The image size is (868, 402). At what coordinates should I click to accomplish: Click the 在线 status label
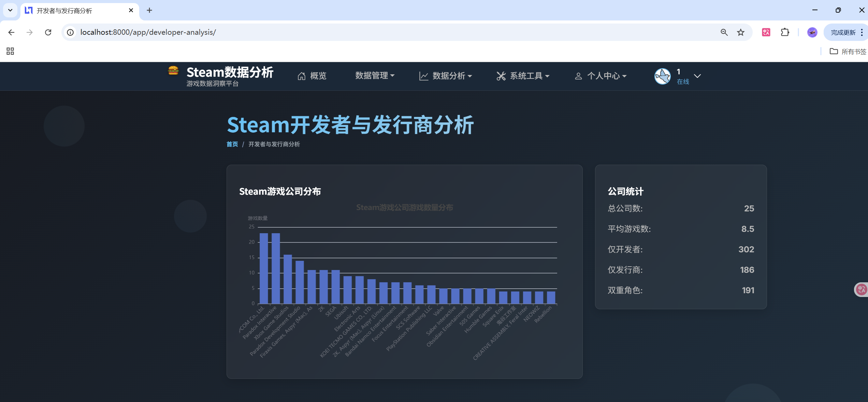[x=683, y=81]
